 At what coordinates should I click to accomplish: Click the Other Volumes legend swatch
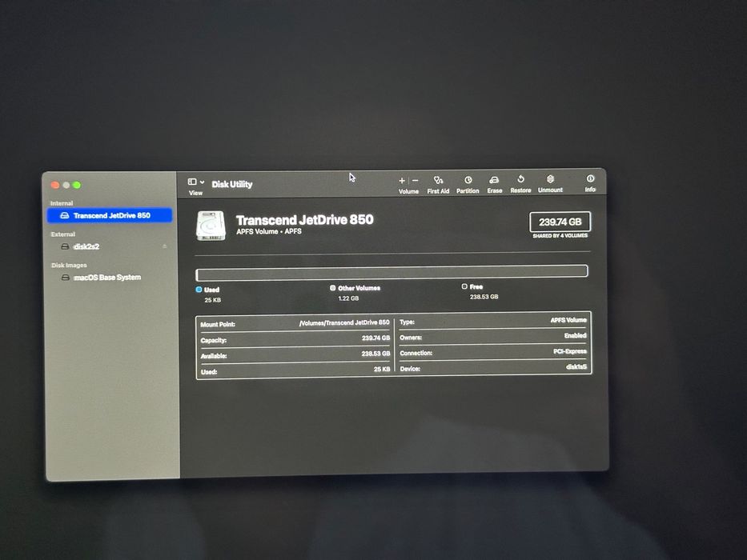point(332,288)
